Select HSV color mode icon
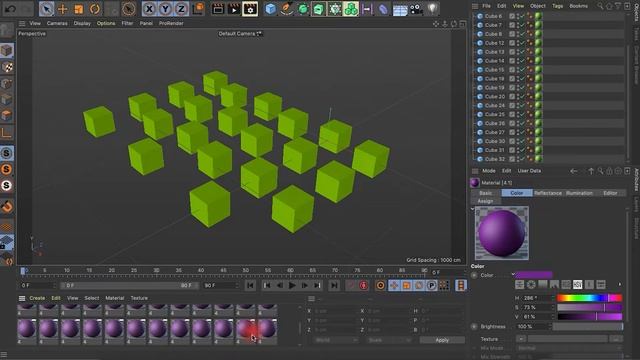640x360 pixels. point(577,284)
